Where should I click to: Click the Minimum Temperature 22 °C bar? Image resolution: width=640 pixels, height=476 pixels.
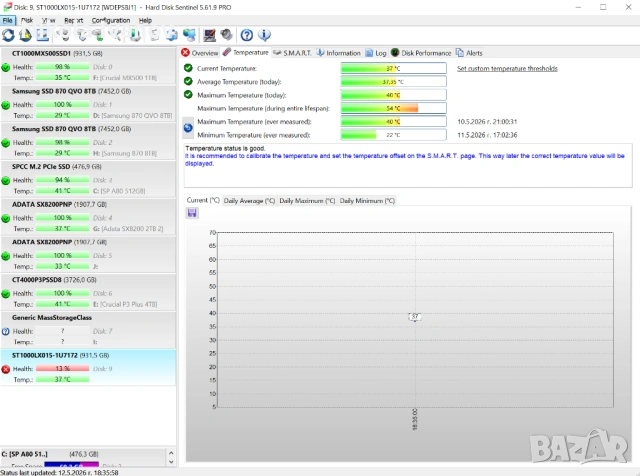tap(393, 135)
